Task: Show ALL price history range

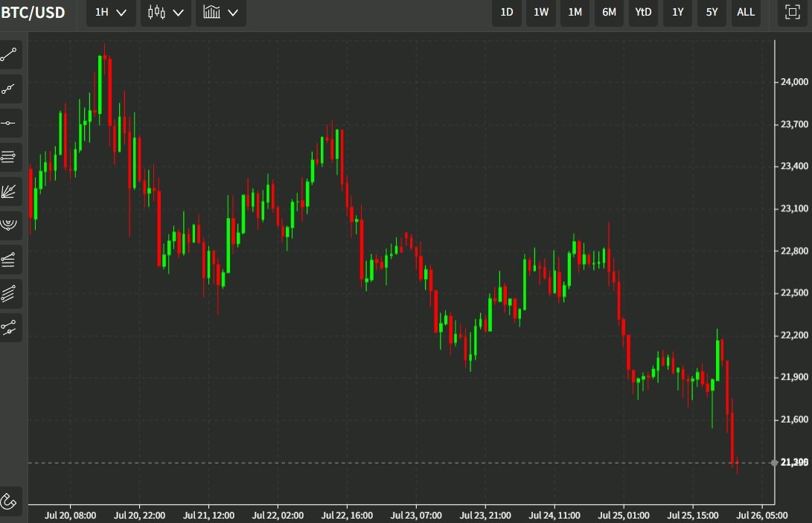Action: point(746,13)
